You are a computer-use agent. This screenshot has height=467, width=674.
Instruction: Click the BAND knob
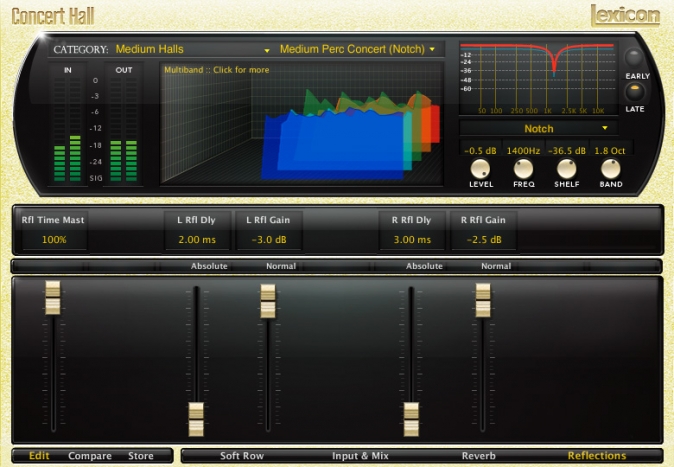(x=610, y=169)
